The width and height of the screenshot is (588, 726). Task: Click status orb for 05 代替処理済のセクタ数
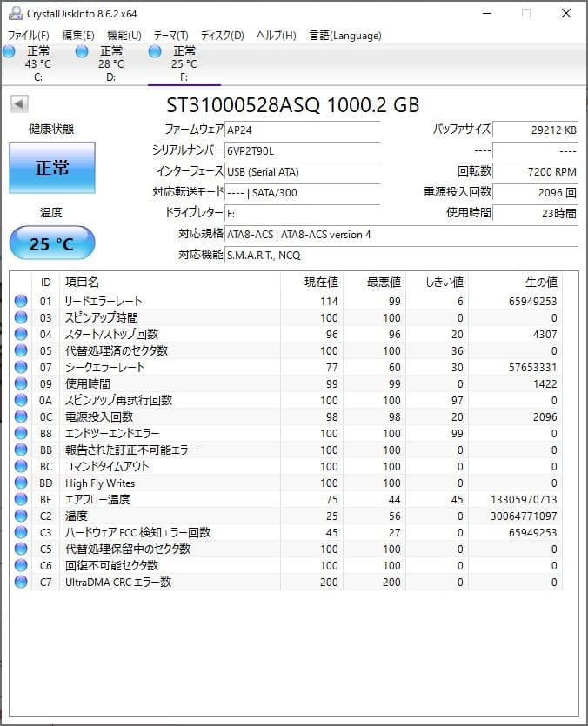coord(21,350)
